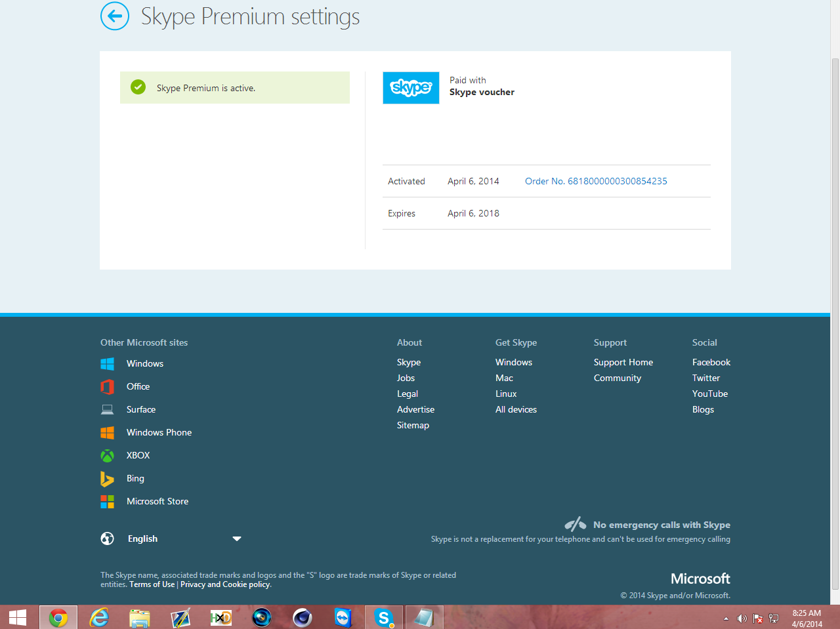The image size is (840, 629).
Task: Click the network tray icon
Action: point(774,619)
